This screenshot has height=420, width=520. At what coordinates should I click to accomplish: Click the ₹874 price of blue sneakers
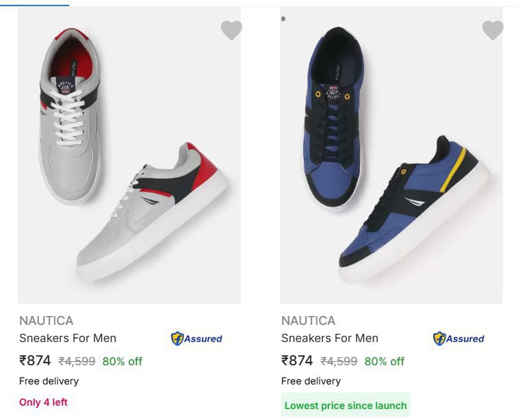click(x=297, y=360)
